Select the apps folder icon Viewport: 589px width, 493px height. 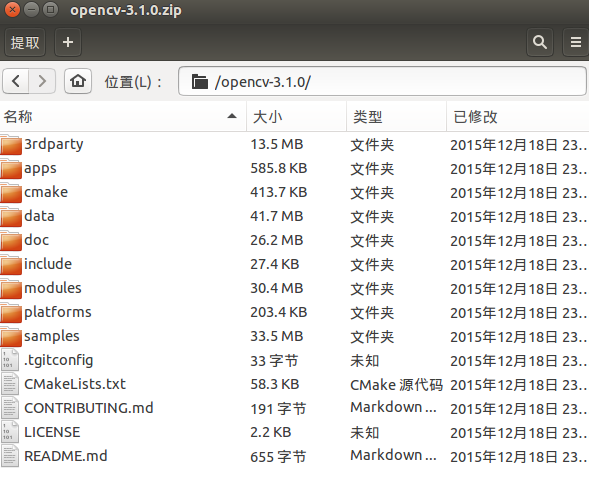tap(11, 169)
